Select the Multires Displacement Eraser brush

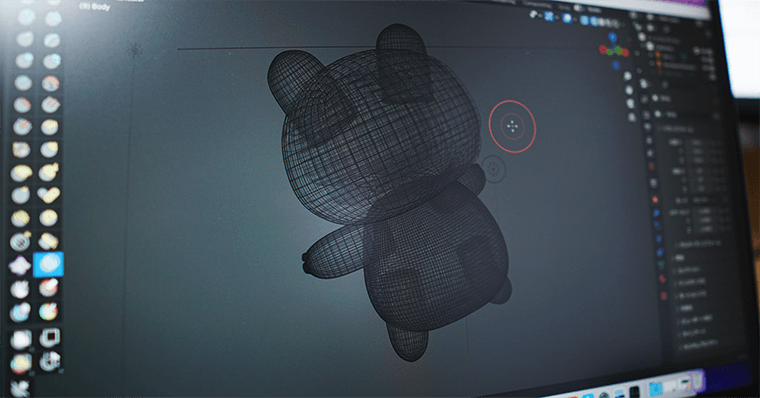(x=20, y=313)
